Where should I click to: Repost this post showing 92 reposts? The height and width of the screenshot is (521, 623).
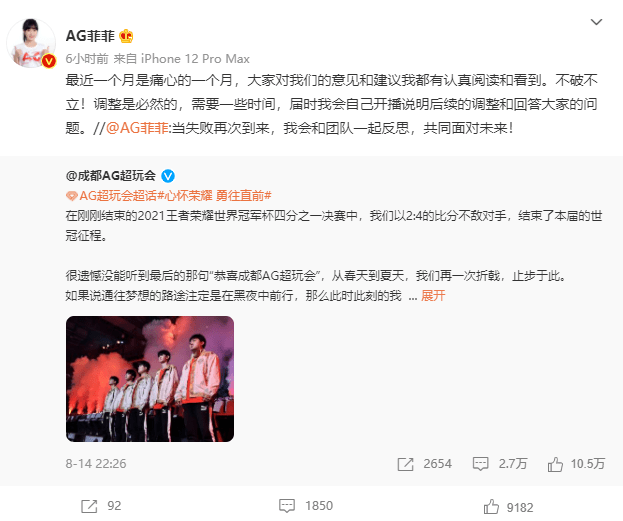[101, 506]
